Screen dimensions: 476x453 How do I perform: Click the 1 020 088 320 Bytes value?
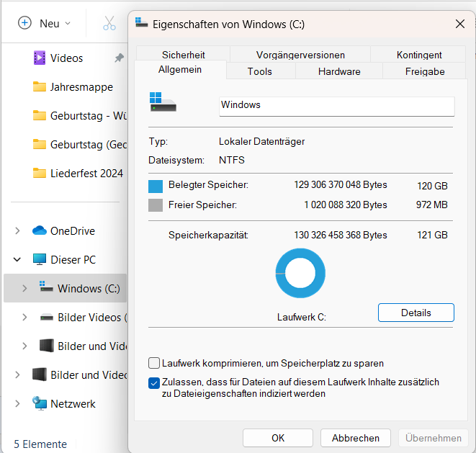coord(346,205)
